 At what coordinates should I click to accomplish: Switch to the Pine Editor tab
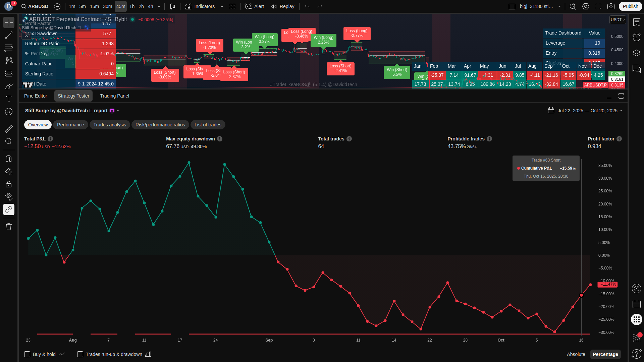click(36, 96)
